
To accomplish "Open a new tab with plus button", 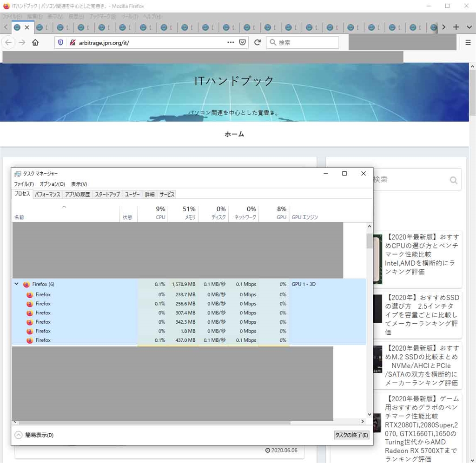I will (x=456, y=27).
